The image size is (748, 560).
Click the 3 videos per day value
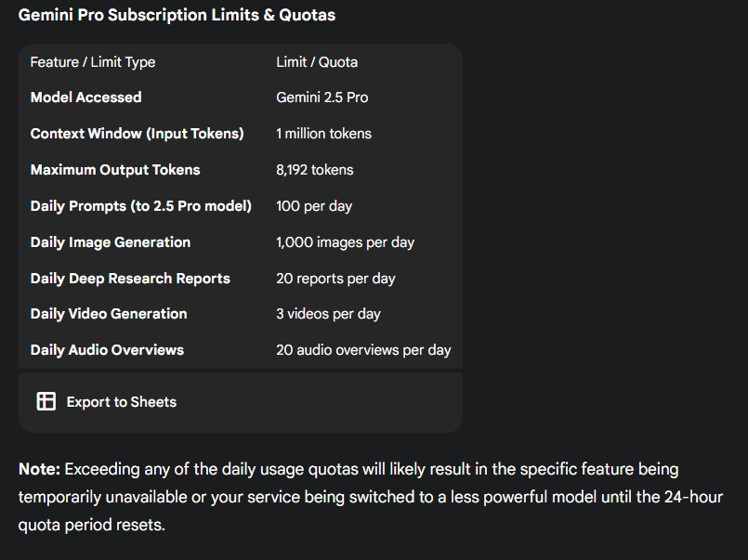[x=328, y=314]
